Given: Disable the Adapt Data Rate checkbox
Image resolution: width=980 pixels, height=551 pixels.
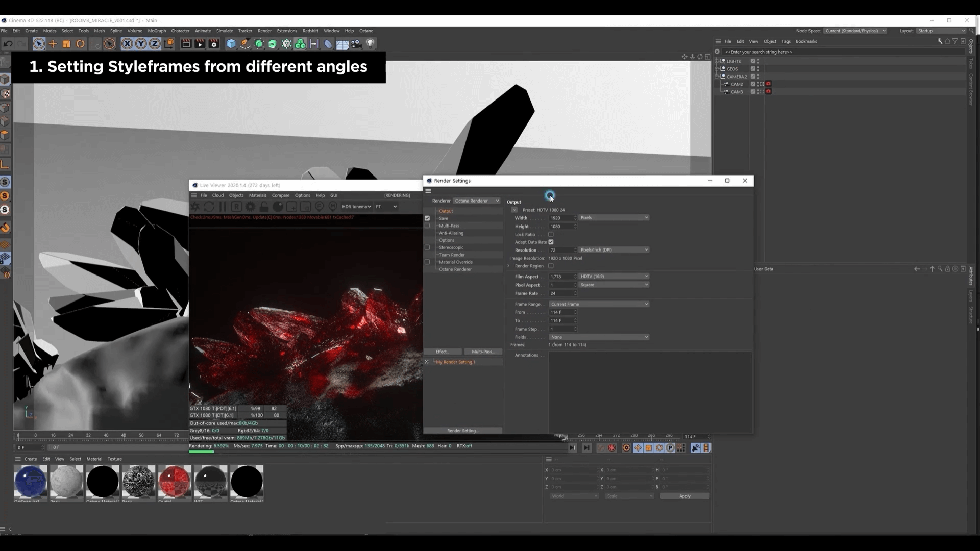Looking at the screenshot, I should pos(551,242).
